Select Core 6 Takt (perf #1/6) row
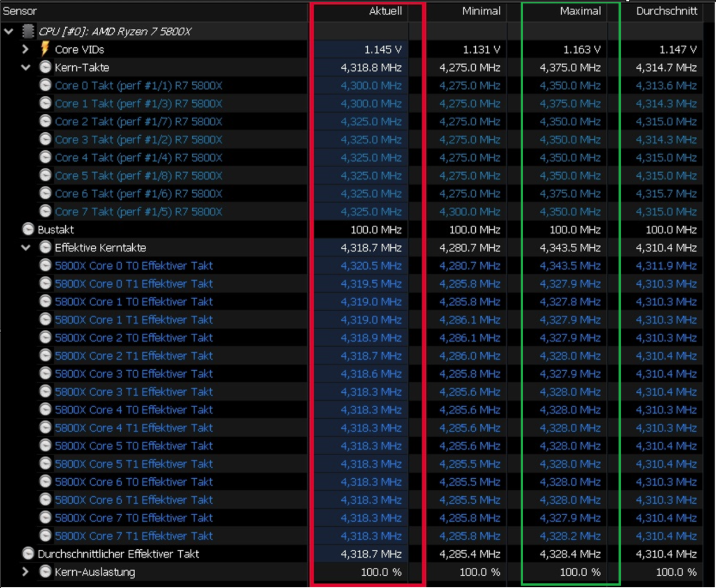 tap(139, 193)
